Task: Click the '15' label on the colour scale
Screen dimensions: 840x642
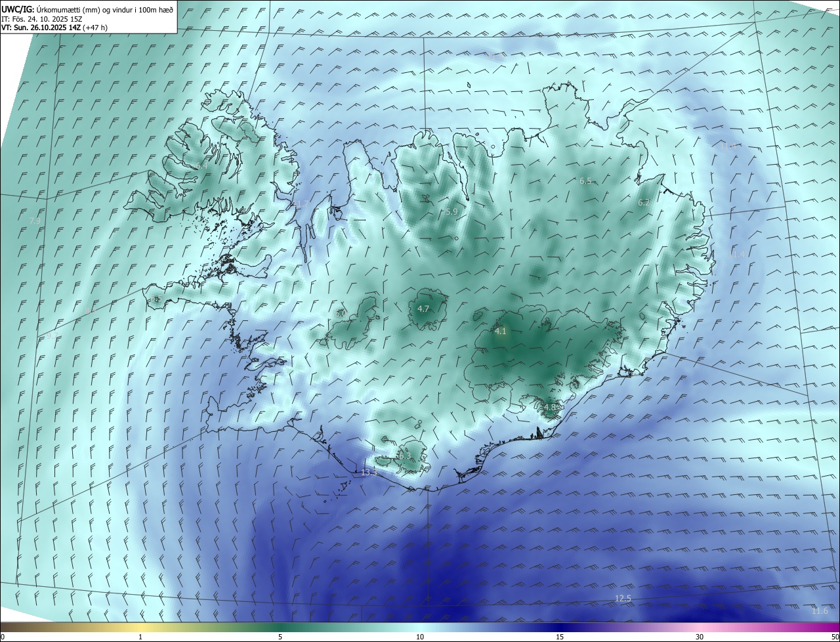Action: [x=560, y=637]
